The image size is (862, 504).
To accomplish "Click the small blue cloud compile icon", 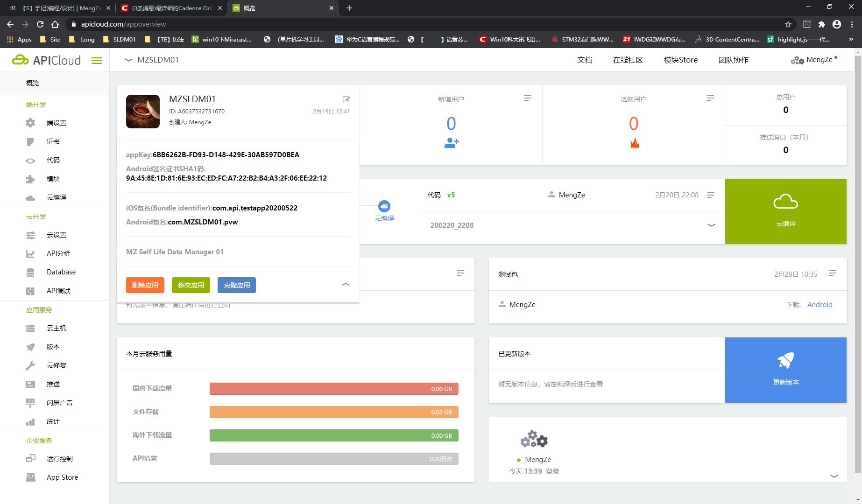I will click(x=384, y=206).
